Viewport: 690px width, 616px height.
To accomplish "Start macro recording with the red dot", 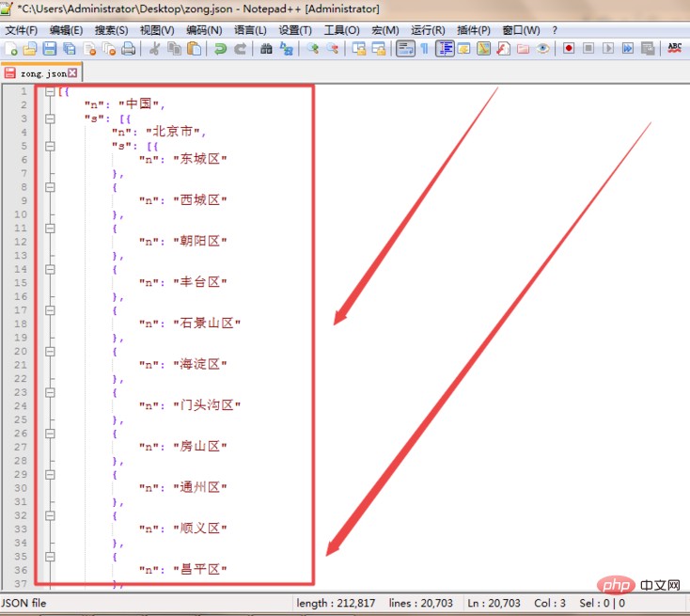I will 569,48.
